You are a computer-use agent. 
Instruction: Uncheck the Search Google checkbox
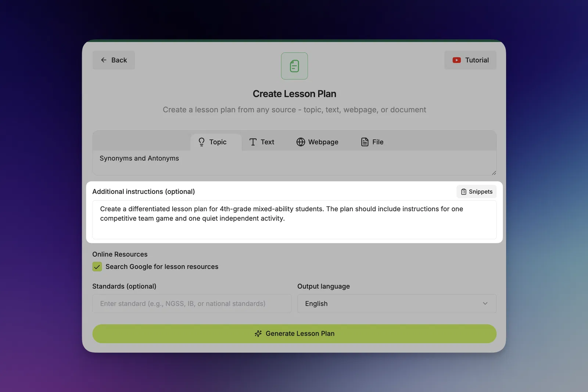coord(97,267)
